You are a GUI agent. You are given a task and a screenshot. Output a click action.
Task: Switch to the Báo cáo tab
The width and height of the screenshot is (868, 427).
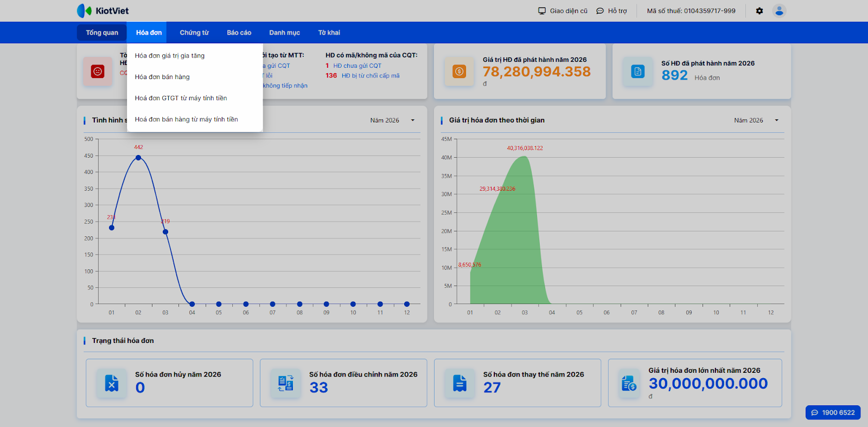click(239, 33)
